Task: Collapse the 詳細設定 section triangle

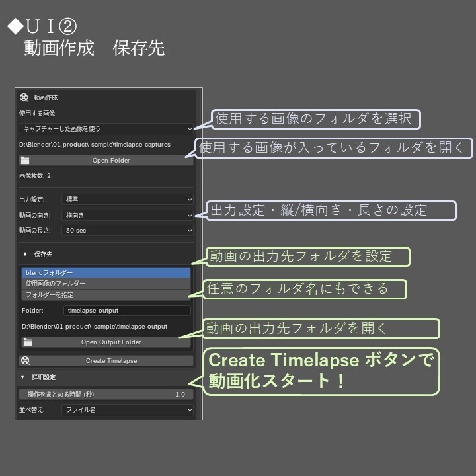Action: [22, 377]
